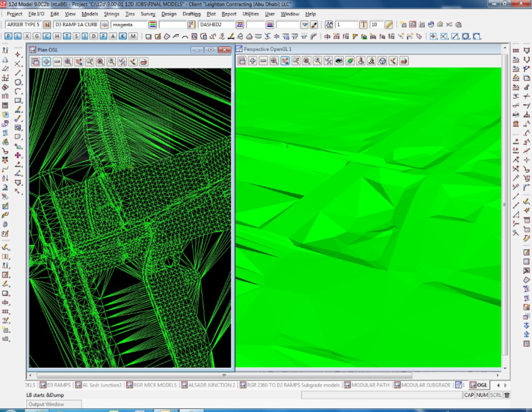Click the magenta colour field
Viewport: 532px width, 412px height.
(x=129, y=25)
